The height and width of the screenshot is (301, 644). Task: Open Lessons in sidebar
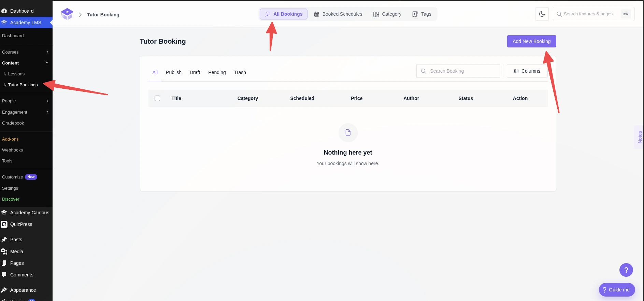pyautogui.click(x=16, y=74)
